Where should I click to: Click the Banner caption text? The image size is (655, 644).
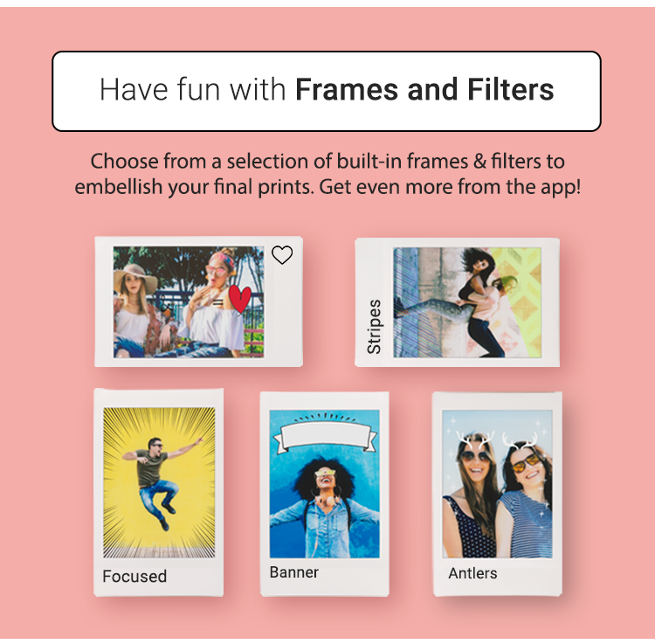(294, 572)
